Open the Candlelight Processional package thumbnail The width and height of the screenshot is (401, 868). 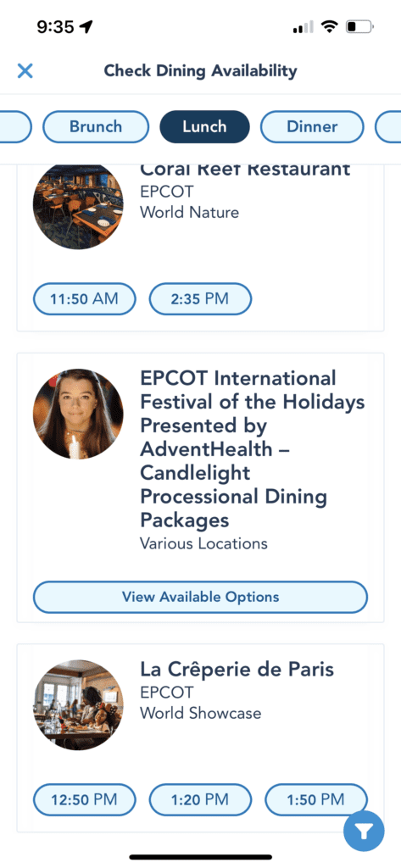78,414
